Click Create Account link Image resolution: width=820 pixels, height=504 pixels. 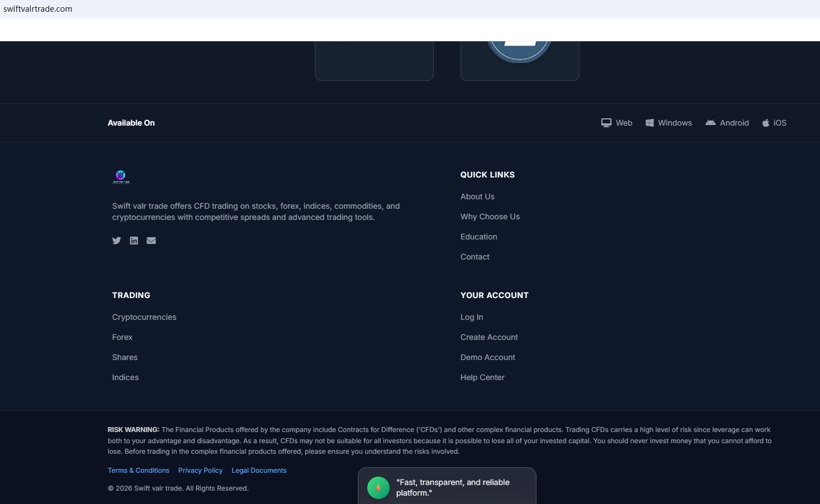(489, 337)
